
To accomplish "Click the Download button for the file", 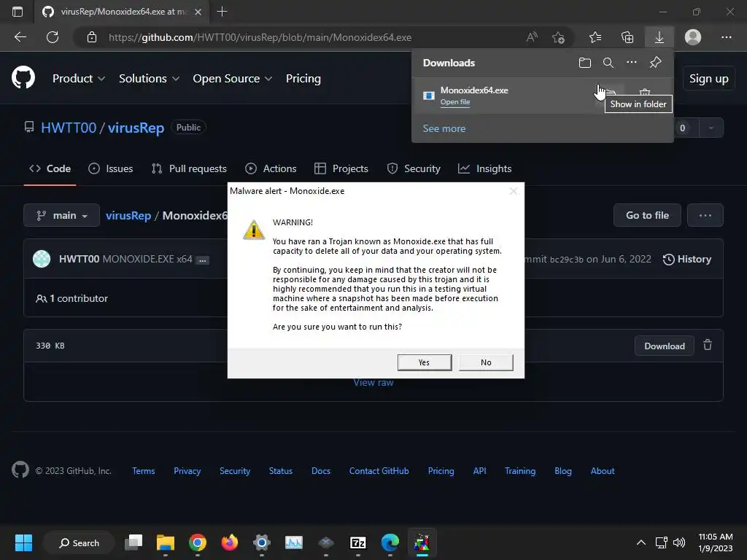I will tap(664, 346).
